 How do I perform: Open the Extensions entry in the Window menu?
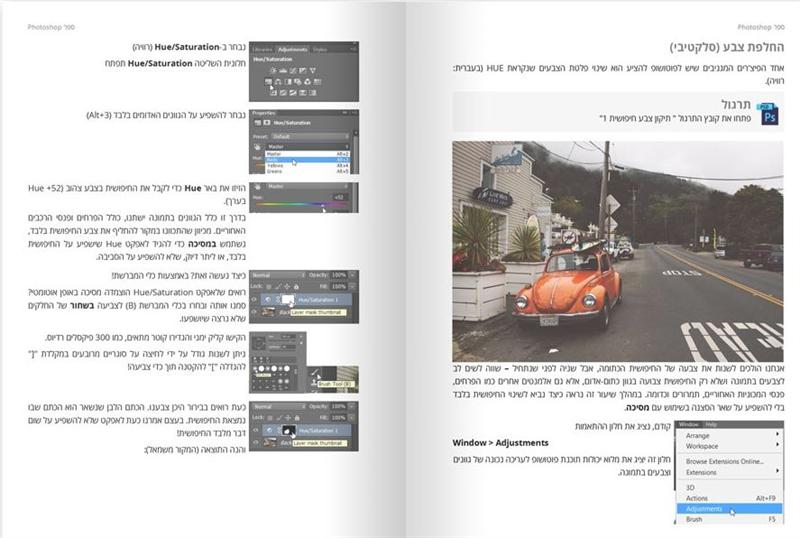point(730,472)
